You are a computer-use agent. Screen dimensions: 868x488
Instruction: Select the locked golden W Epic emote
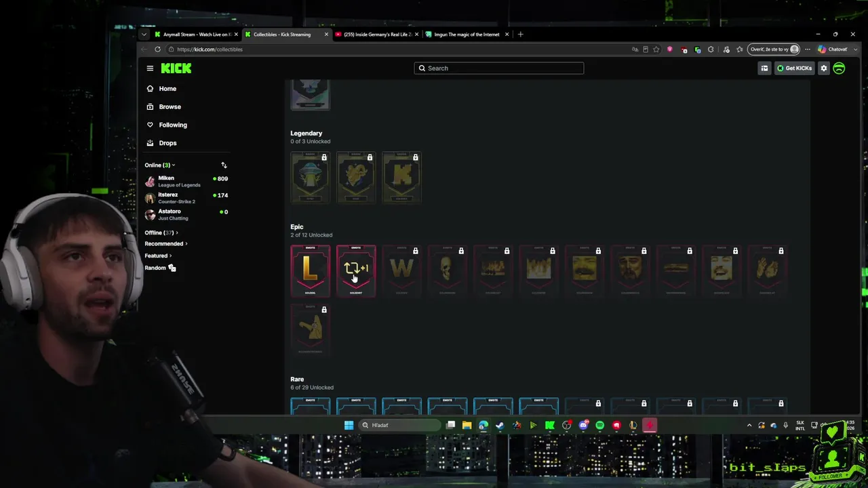coord(401,271)
